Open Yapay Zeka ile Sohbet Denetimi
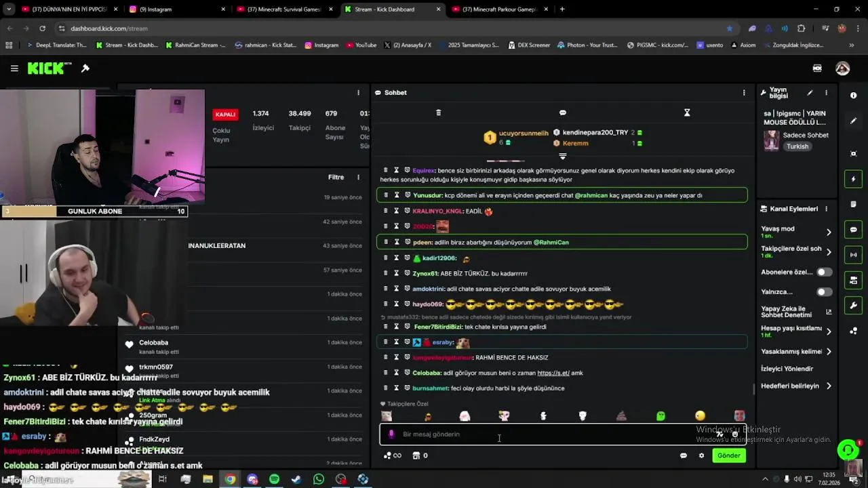The height and width of the screenshot is (488, 868). pyautogui.click(x=796, y=312)
